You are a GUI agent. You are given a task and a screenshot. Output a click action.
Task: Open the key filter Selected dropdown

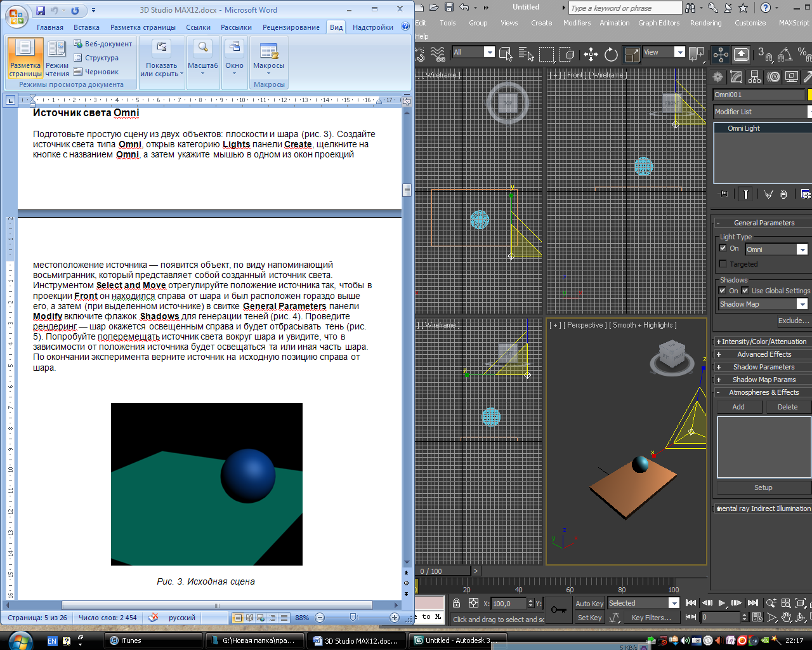tap(674, 603)
